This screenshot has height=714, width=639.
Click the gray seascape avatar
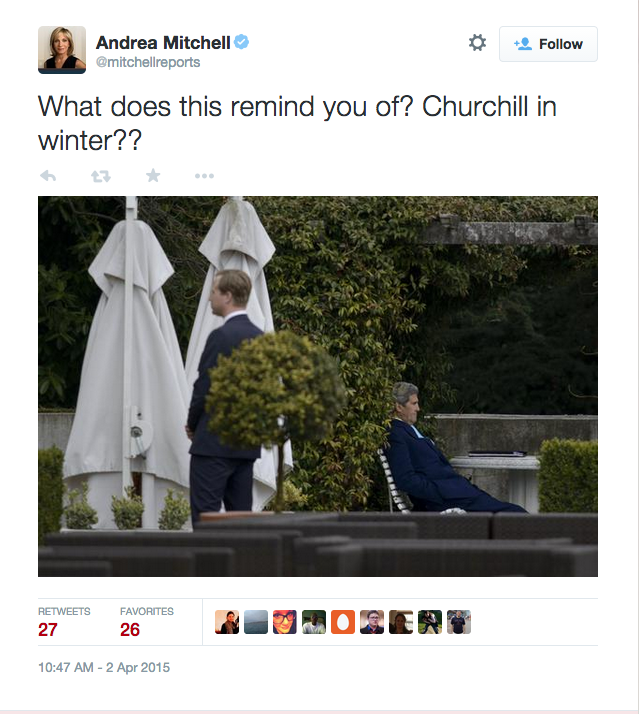256,622
